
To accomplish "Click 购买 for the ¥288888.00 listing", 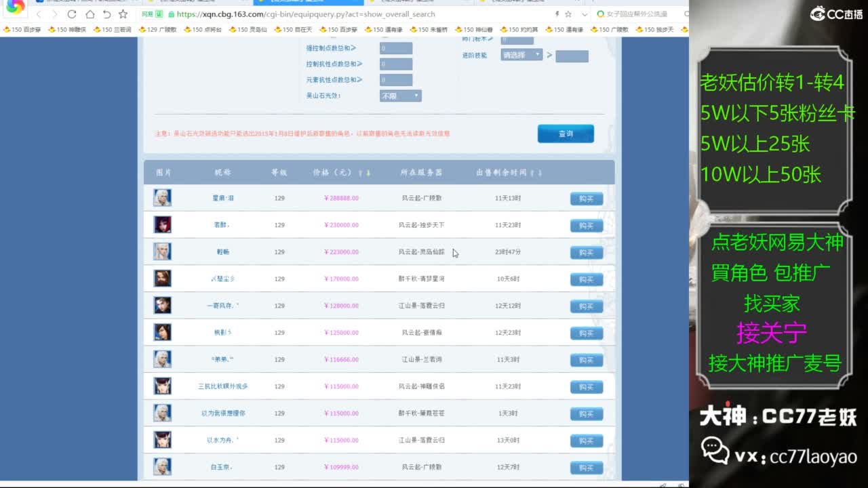I will tap(586, 199).
